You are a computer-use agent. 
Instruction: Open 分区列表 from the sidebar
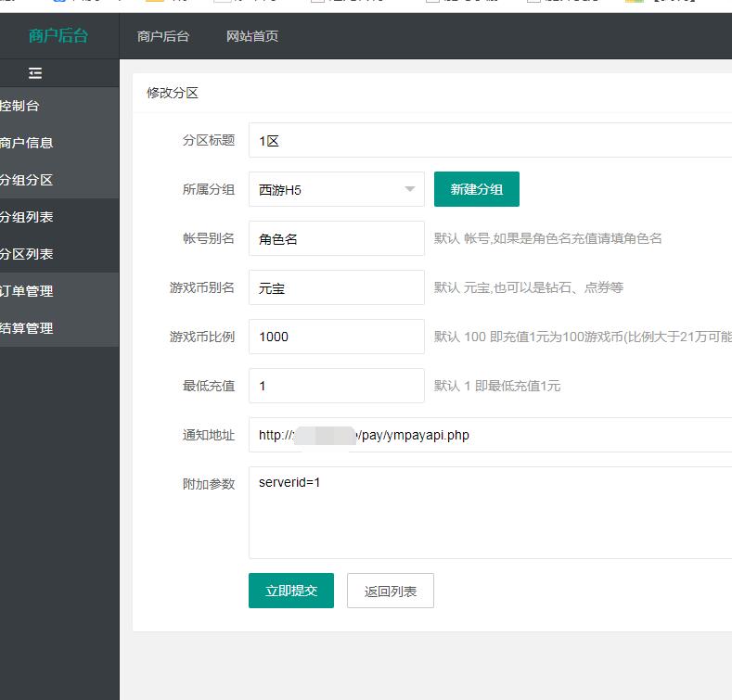tap(27, 254)
